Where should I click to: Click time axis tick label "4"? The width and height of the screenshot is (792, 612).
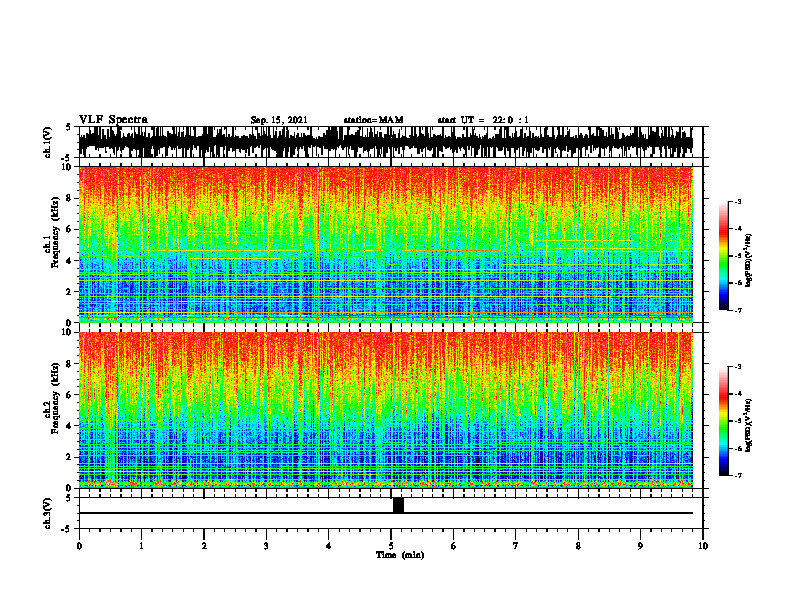(329, 546)
